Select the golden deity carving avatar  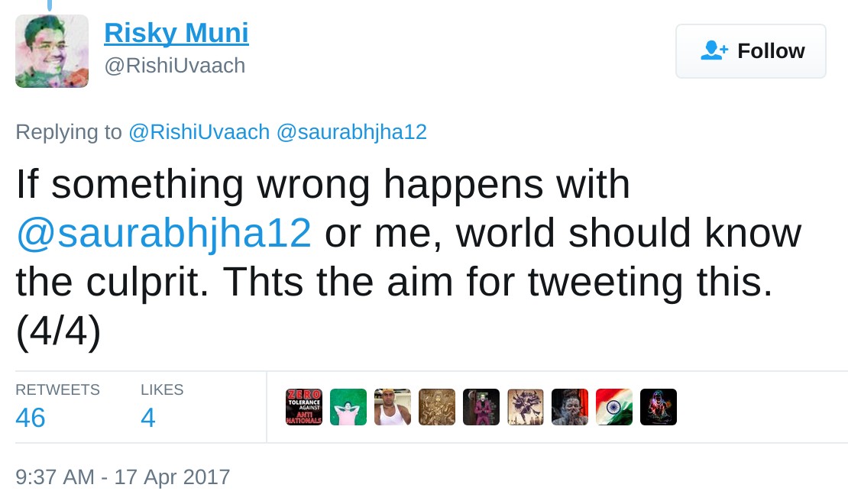coord(437,407)
